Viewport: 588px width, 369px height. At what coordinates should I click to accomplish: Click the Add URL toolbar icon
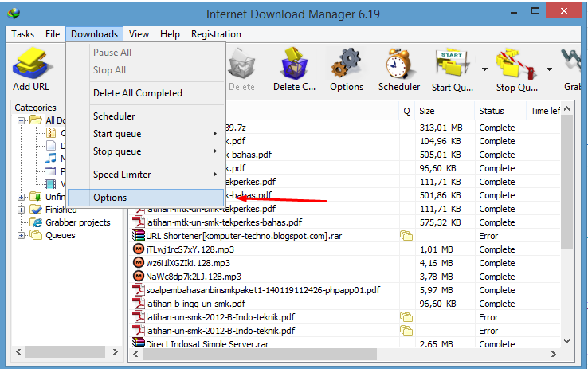[32, 63]
